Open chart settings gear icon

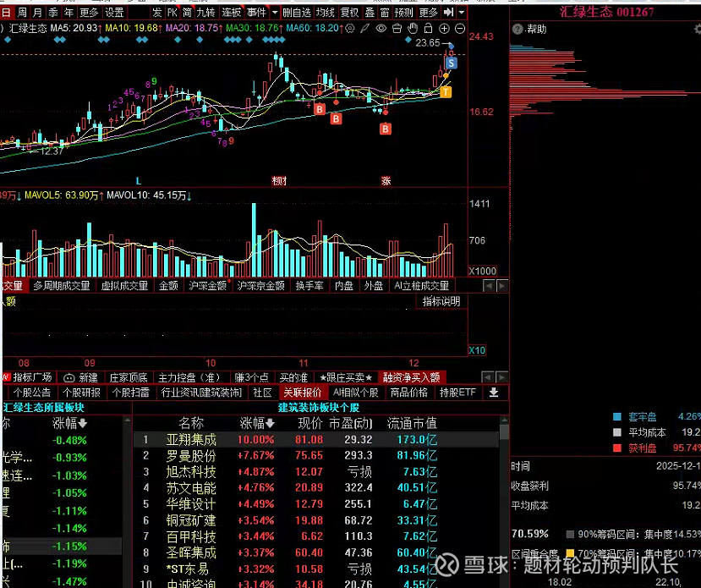(350, 29)
